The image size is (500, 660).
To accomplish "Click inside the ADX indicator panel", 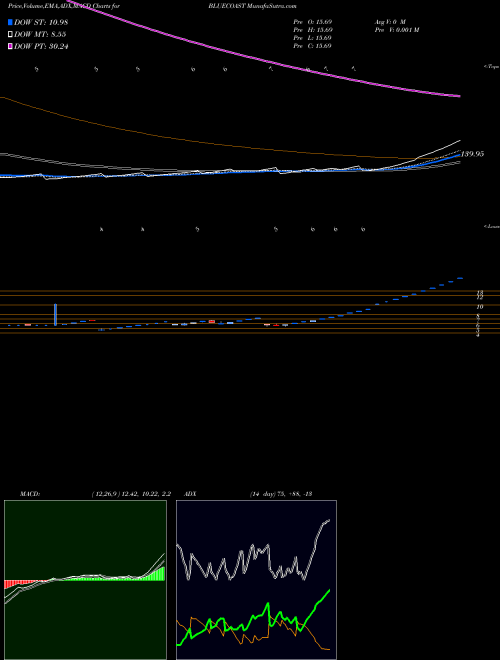I will (256, 580).
